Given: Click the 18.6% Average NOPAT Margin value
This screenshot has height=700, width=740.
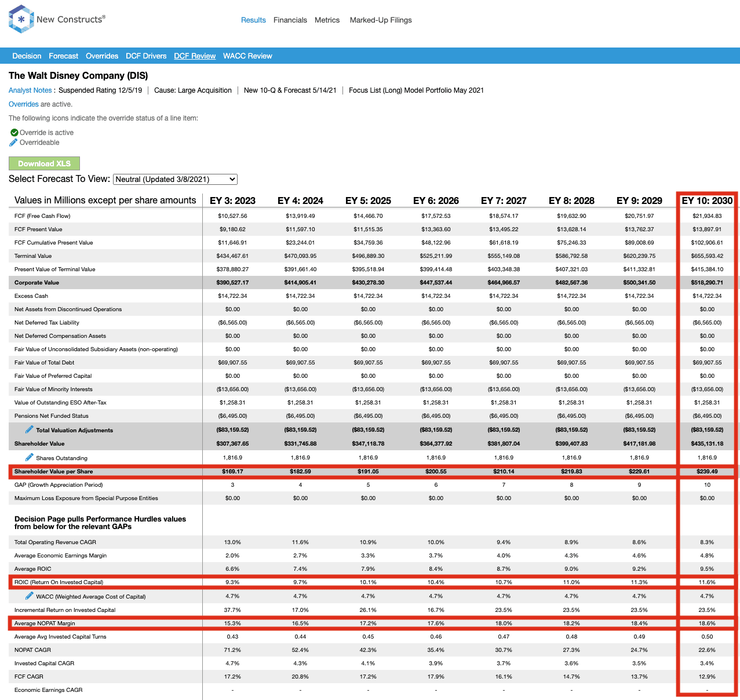Looking at the screenshot, I should point(707,624).
